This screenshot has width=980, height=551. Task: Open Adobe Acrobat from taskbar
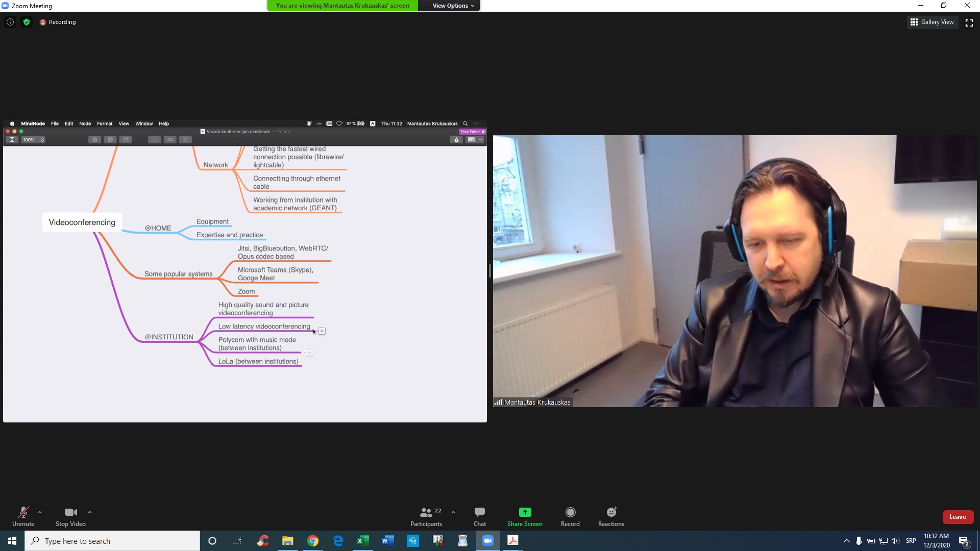(x=513, y=541)
